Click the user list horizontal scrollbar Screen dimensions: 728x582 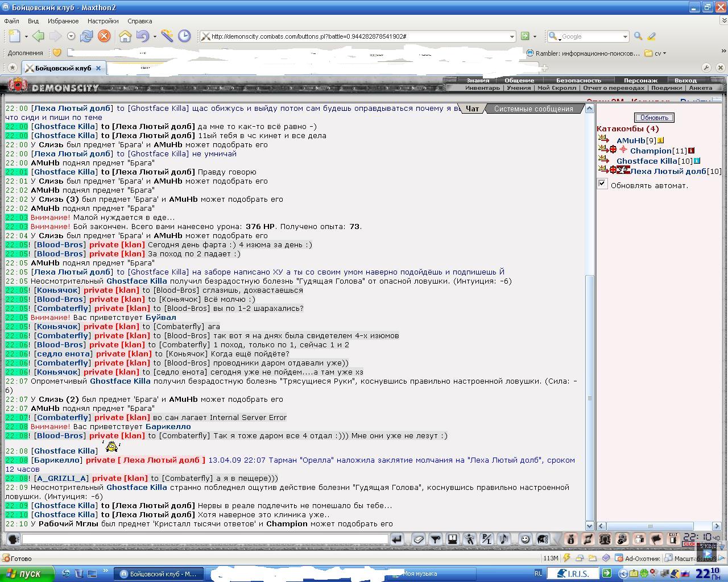point(650,526)
